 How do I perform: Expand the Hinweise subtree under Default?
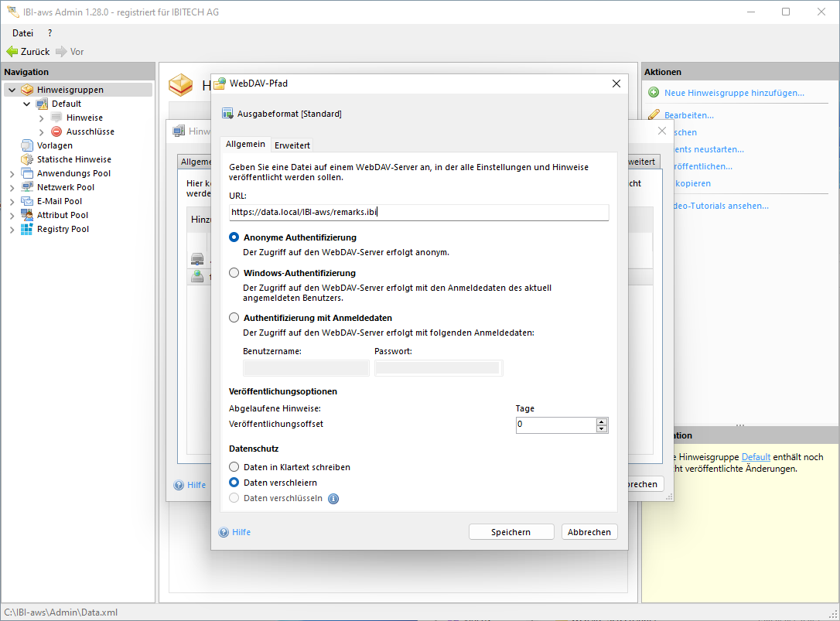pos(41,118)
